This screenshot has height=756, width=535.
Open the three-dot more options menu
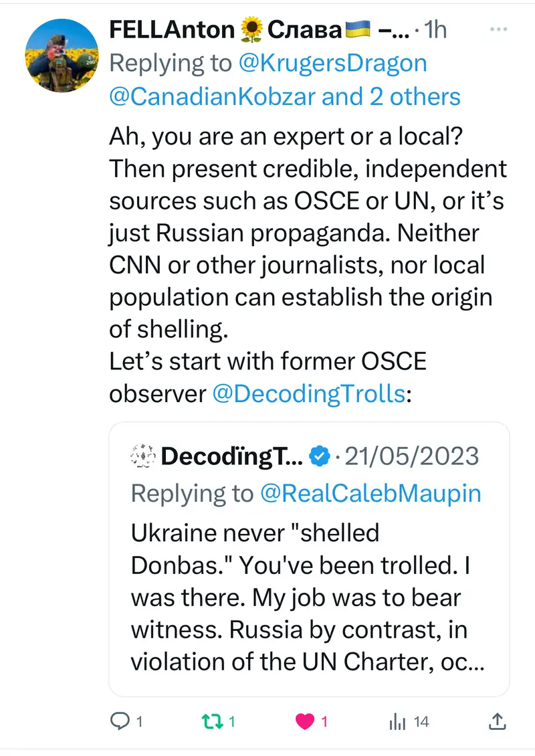(499, 30)
